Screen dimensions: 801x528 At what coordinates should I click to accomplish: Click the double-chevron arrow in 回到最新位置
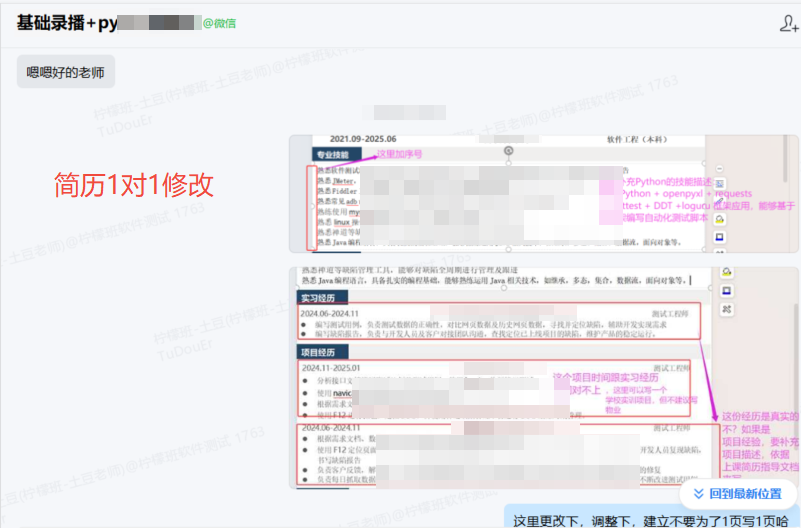coord(695,494)
